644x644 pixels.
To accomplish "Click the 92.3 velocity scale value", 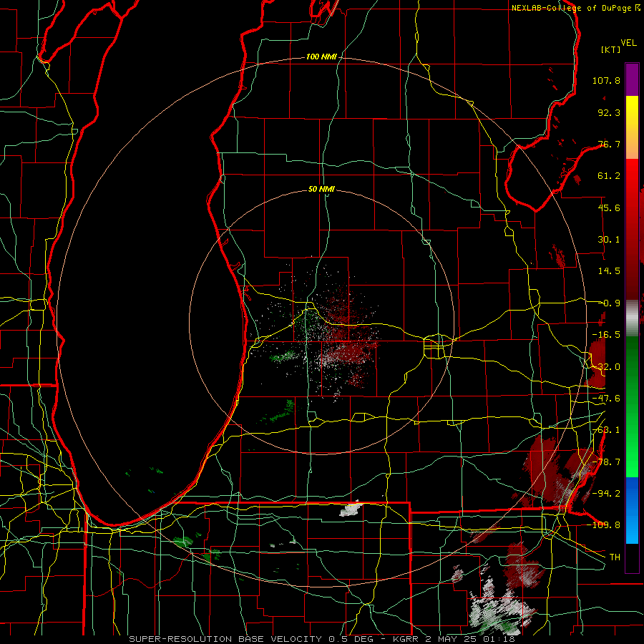I will 609,112.
